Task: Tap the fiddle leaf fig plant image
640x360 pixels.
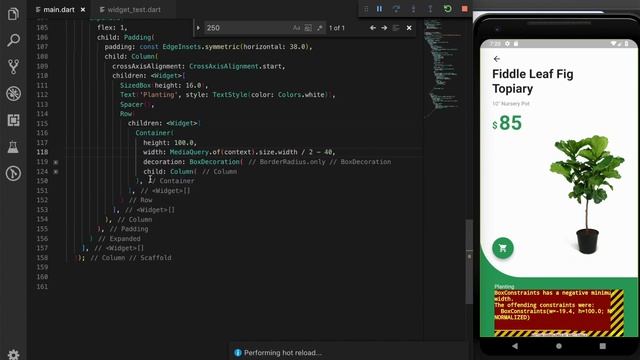Action: (587, 194)
